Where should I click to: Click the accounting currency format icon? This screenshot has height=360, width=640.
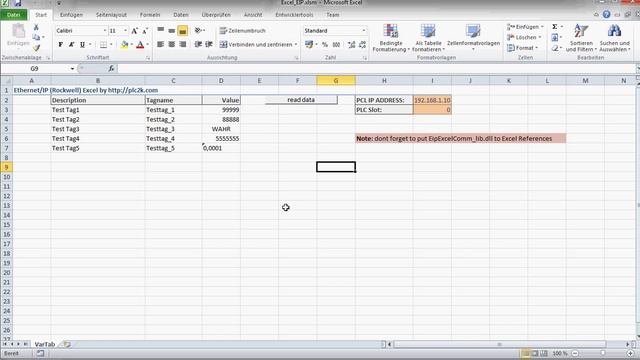click(x=309, y=44)
